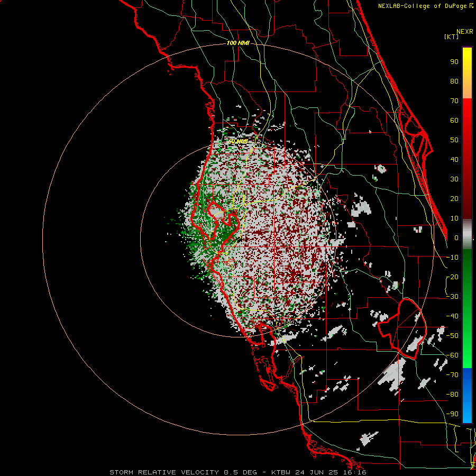
Task: Click the 40 value on velocity scale
Action: [454, 159]
